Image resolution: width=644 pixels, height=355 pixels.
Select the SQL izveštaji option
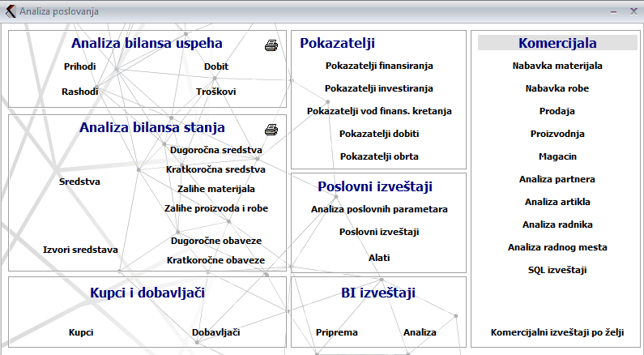pyautogui.click(x=557, y=270)
